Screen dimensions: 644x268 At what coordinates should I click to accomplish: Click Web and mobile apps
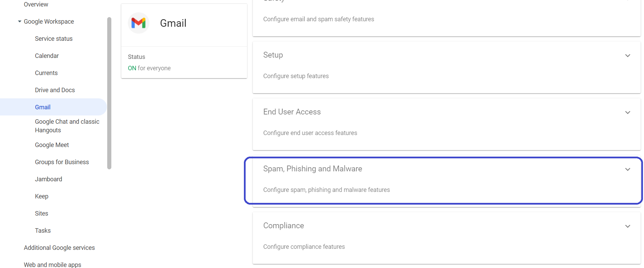[x=52, y=264]
